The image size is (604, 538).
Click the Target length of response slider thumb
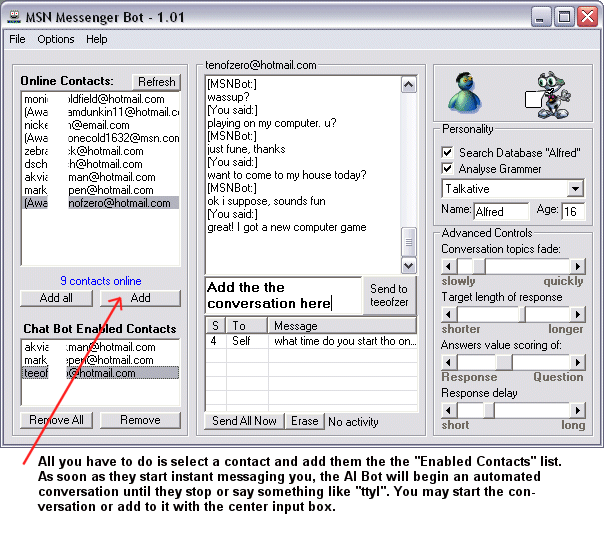522,314
